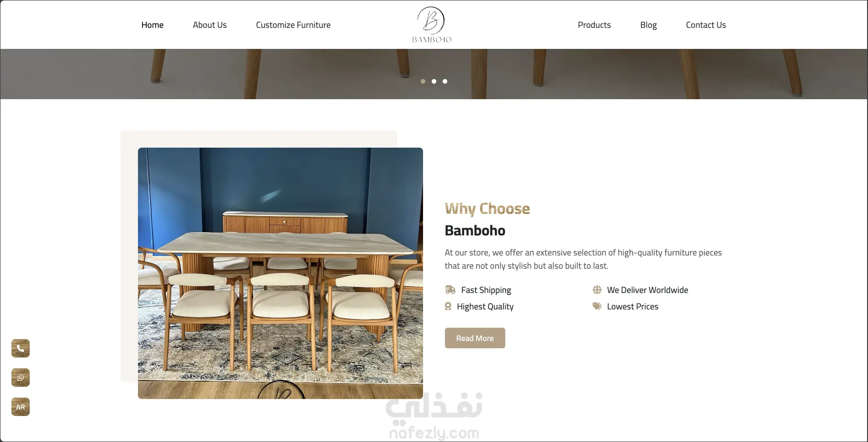Select the first carousel slide dot
Screen dimensions: 868x442
pos(423,81)
